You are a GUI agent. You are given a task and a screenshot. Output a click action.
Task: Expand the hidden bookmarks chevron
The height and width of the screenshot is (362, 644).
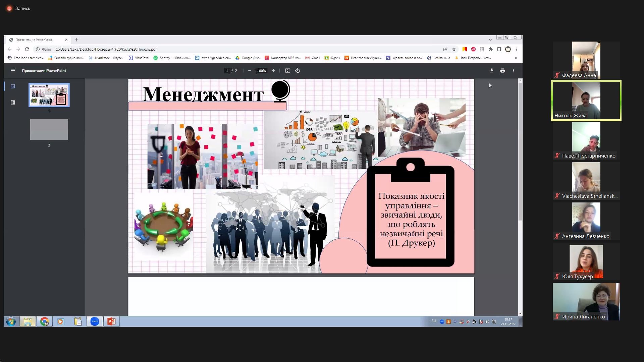[x=516, y=58]
